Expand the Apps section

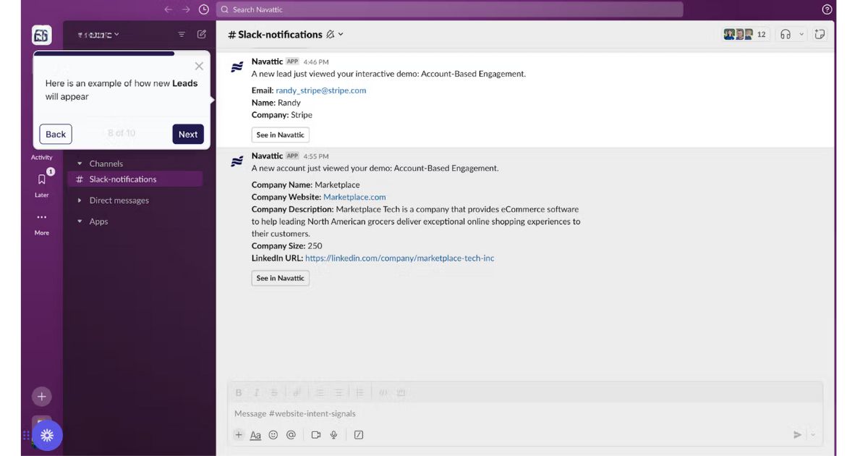coord(80,221)
